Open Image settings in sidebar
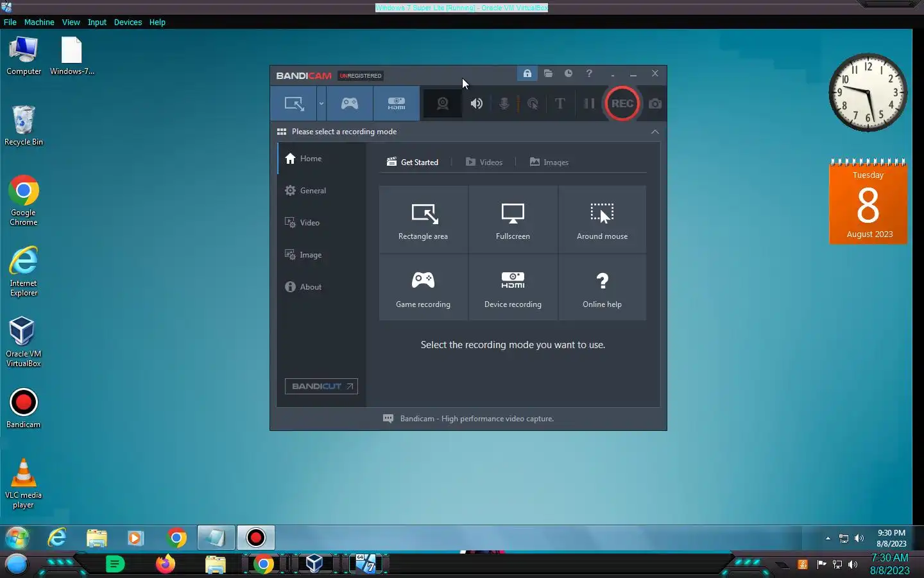Viewport: 924px width, 578px height. (x=321, y=255)
